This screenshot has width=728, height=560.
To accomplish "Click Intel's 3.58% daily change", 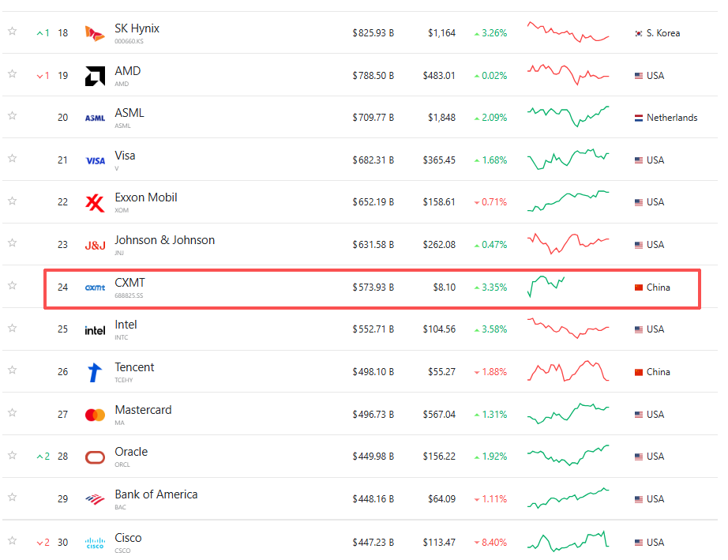I will point(490,329).
